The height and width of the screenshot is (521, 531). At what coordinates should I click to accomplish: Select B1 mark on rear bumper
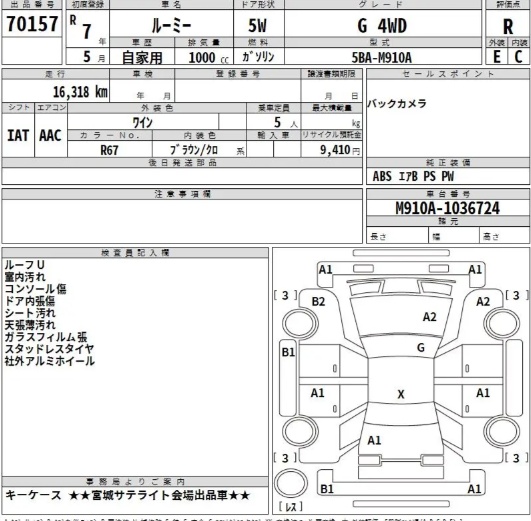click(x=327, y=489)
